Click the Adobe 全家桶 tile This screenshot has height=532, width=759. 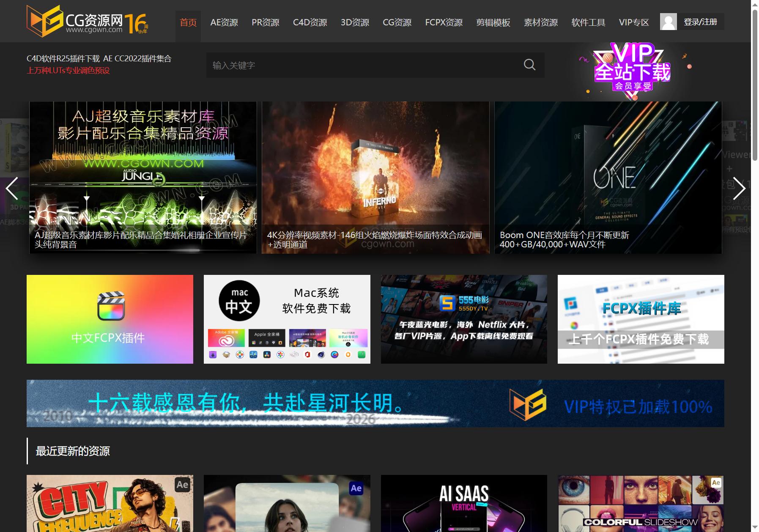pos(226,338)
